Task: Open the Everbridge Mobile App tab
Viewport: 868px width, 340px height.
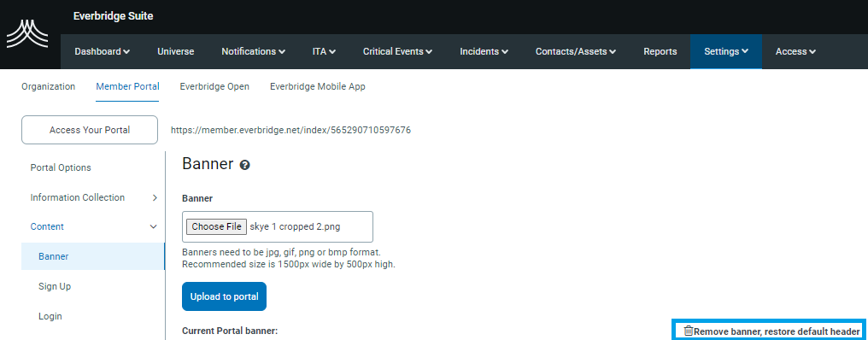Action: (x=318, y=86)
